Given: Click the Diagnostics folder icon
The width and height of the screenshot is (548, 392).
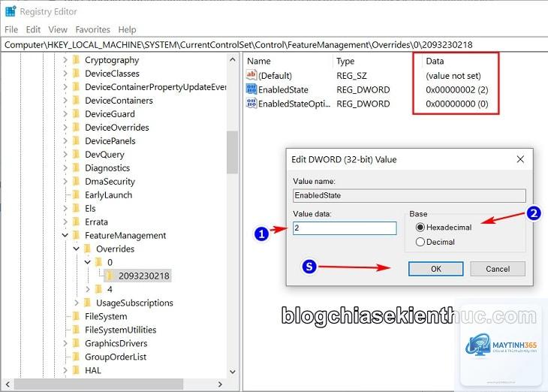Looking at the screenshot, I should click(77, 168).
